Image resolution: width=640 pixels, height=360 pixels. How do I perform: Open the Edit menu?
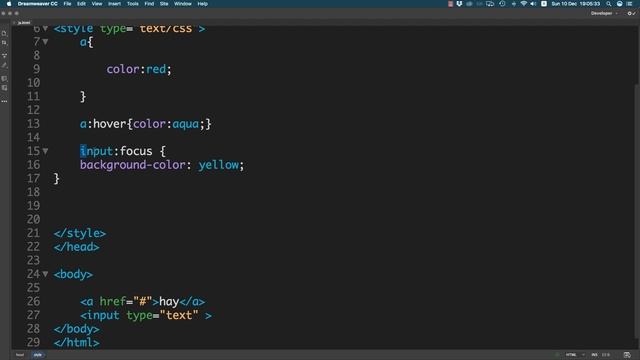[81, 4]
